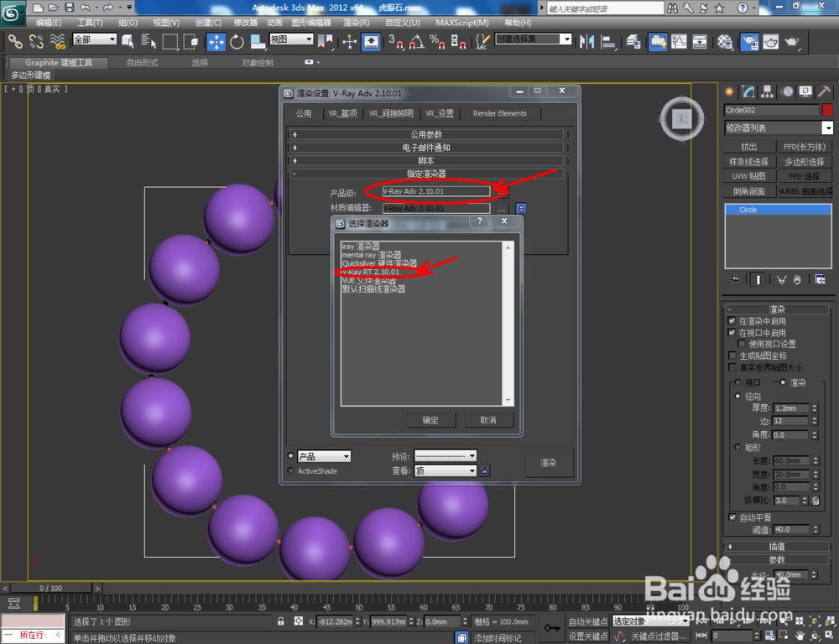Click the Unlink Selection icon
839x644 pixels.
[36, 41]
